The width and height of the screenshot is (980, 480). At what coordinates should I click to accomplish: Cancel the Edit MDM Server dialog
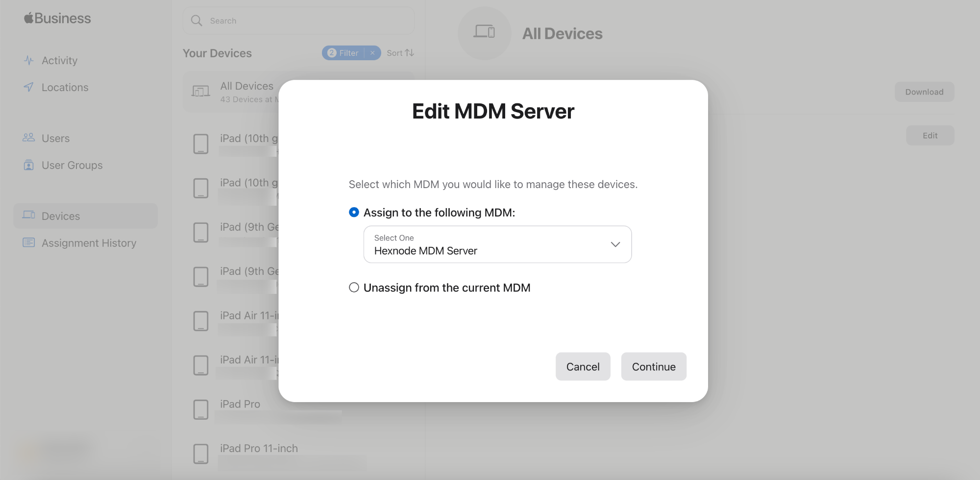583,366
